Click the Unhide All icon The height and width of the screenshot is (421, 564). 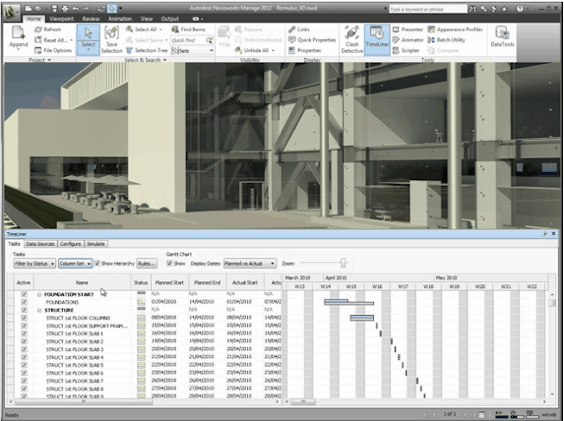(238, 50)
